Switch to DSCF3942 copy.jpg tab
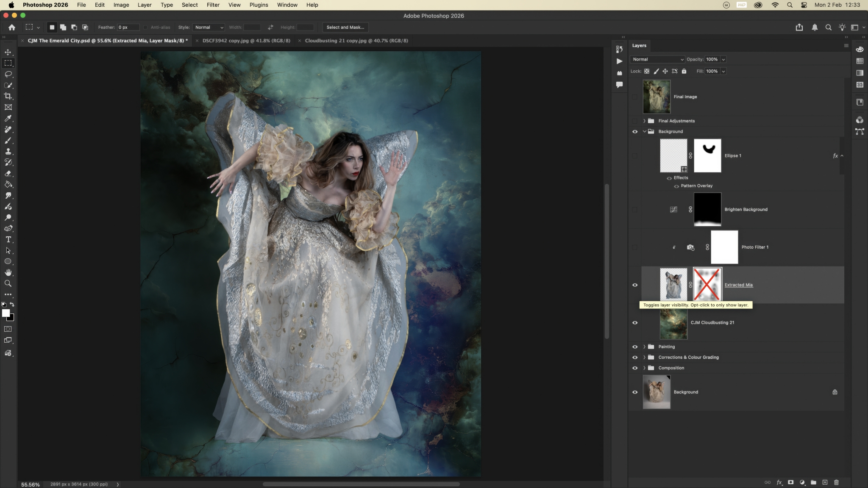Screen dimensions: 868x488 [x=246, y=41]
